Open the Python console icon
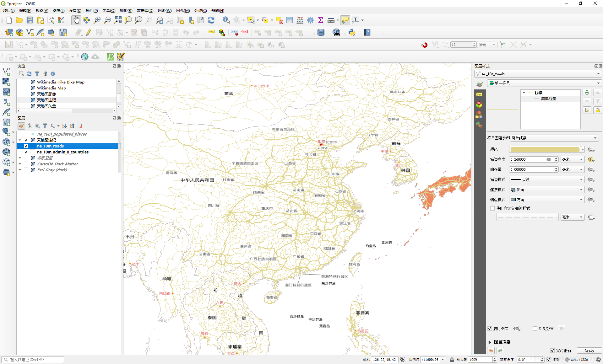The width and height of the screenshot is (603, 364). pos(352,32)
